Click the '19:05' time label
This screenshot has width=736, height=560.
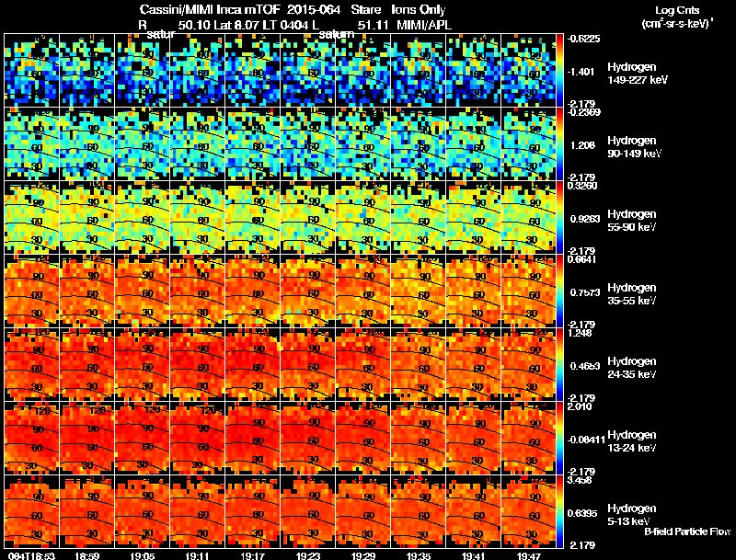[143, 555]
